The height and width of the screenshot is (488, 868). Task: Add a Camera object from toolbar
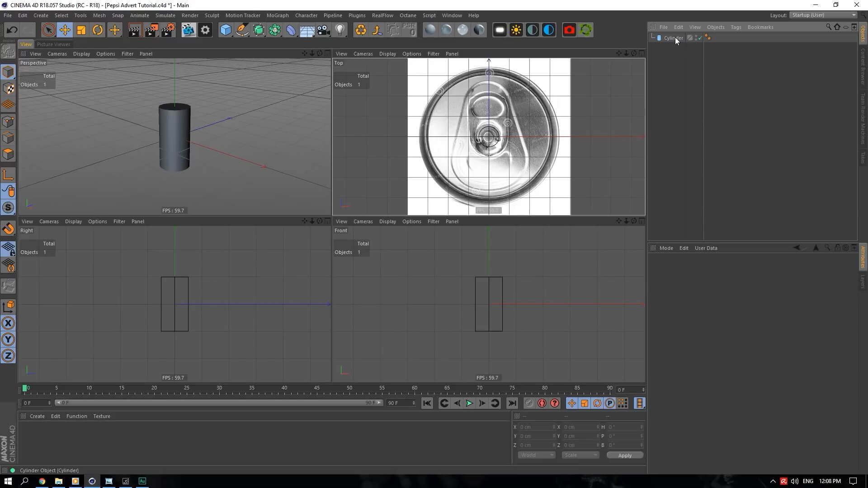click(x=323, y=30)
